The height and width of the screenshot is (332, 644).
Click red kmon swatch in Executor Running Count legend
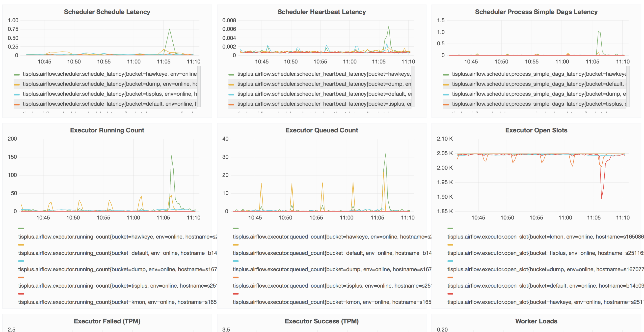click(x=21, y=294)
